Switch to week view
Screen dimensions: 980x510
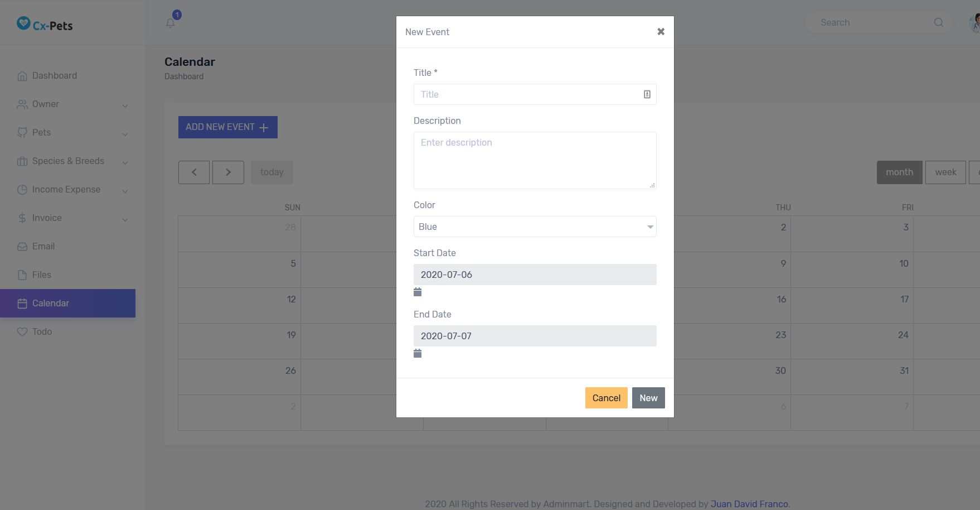[x=945, y=172]
